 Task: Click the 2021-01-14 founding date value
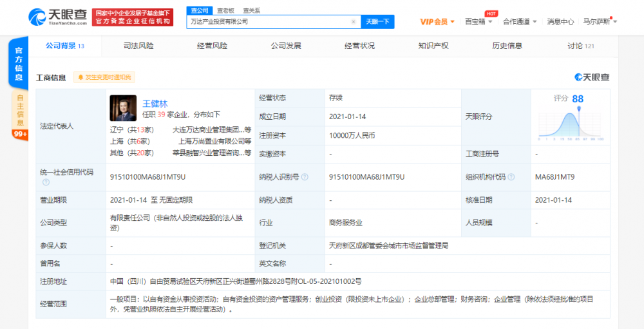pyautogui.click(x=348, y=117)
